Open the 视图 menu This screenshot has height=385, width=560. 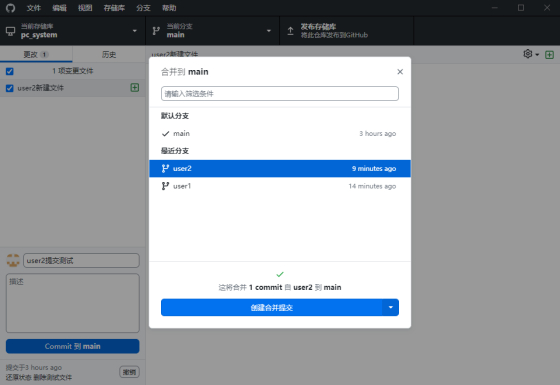[x=85, y=8]
